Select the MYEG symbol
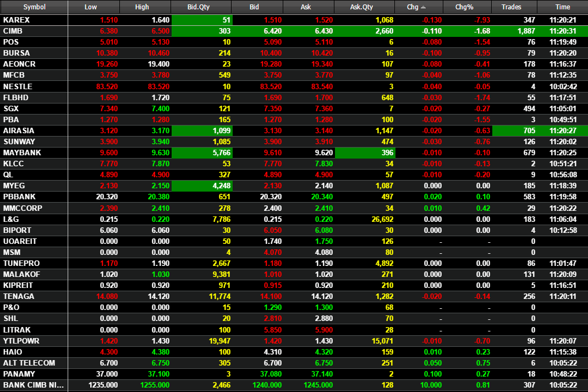 (x=14, y=186)
